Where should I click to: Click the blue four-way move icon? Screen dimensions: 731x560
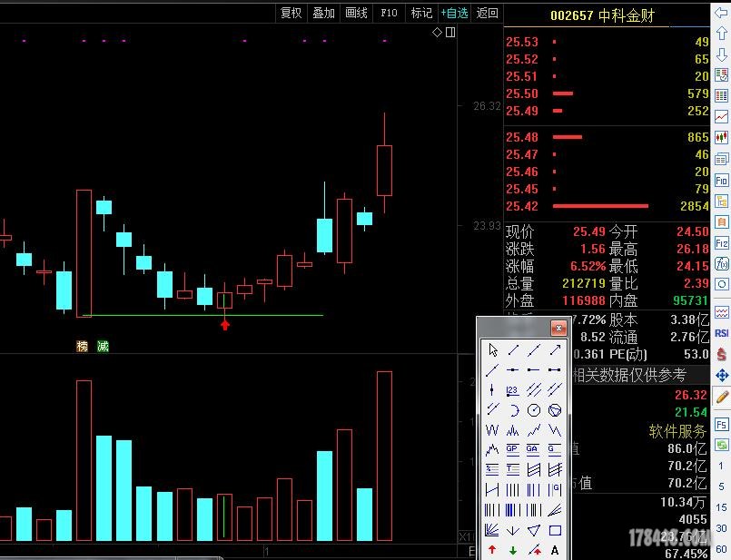coord(721,375)
